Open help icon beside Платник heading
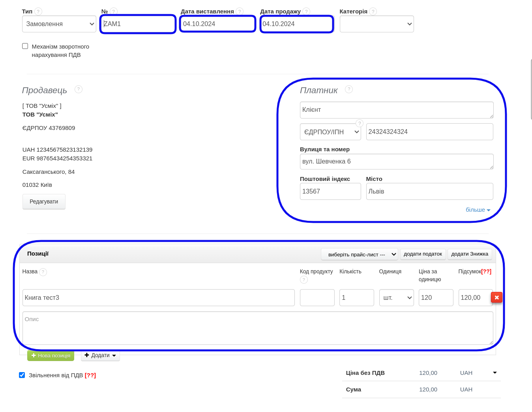Screen dimensions: 532x412 pyautogui.click(x=349, y=89)
